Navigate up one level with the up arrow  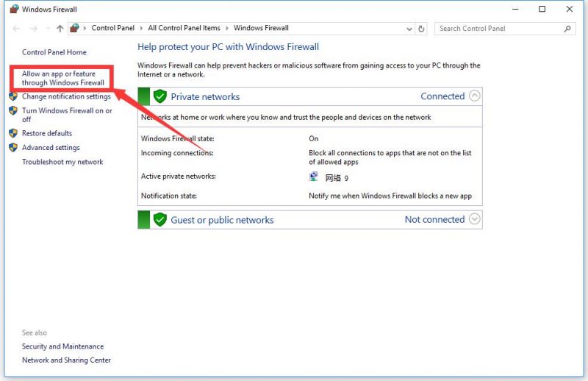(60, 29)
